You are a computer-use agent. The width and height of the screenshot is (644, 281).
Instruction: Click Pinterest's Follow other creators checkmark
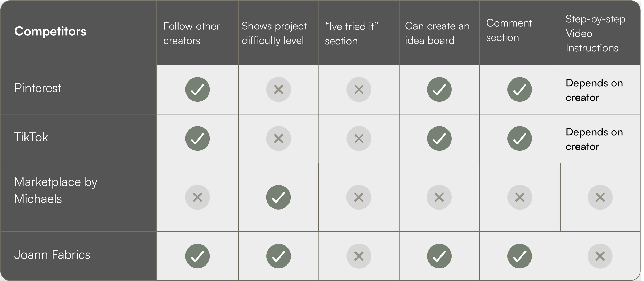(x=198, y=90)
